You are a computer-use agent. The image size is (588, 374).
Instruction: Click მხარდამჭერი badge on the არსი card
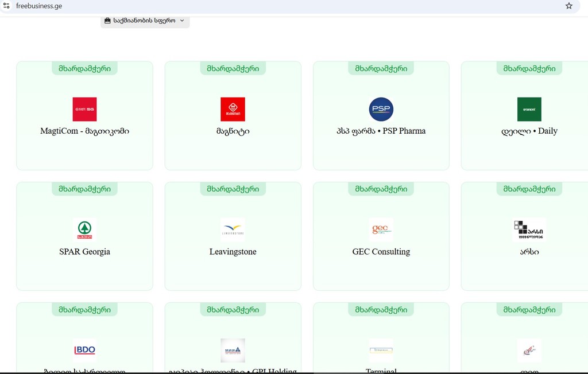[529, 189]
